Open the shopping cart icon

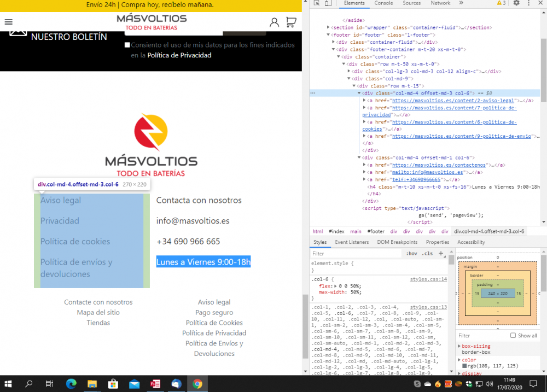coord(291,22)
